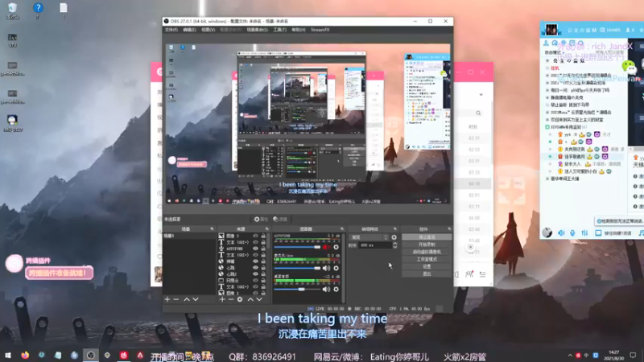644x362 pixels.
Task: Open the 视图(V) menu in OBS
Action: tap(208, 30)
